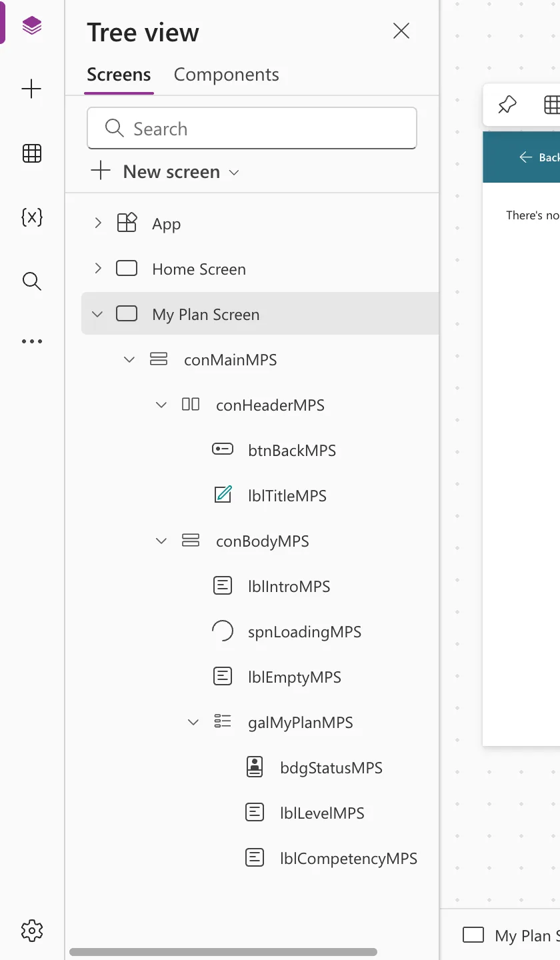Collapse the conBodyMPS container

[x=161, y=541]
